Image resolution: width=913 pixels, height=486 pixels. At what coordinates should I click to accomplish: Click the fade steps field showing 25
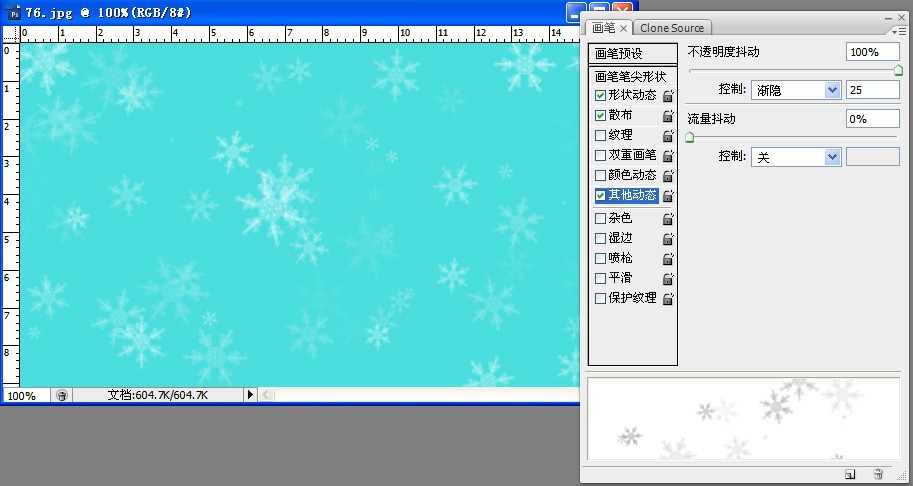click(872, 90)
